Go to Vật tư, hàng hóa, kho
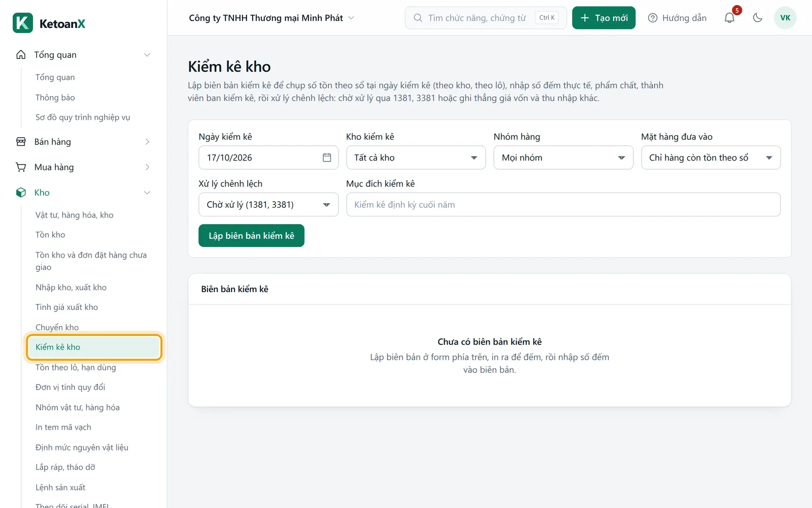The height and width of the screenshot is (508, 812). [74, 215]
